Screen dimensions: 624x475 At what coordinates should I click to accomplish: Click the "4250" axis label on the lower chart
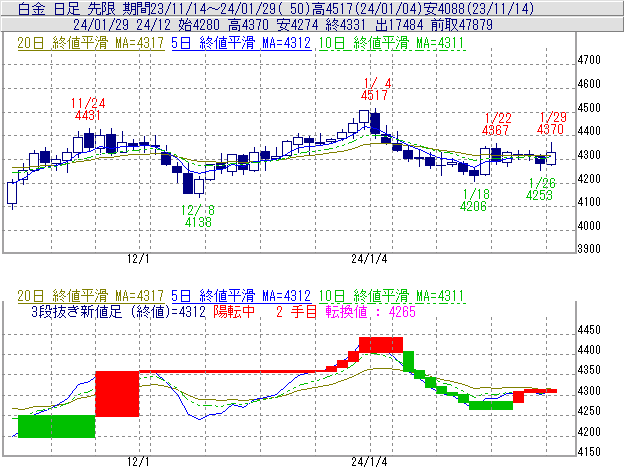[x=589, y=411]
